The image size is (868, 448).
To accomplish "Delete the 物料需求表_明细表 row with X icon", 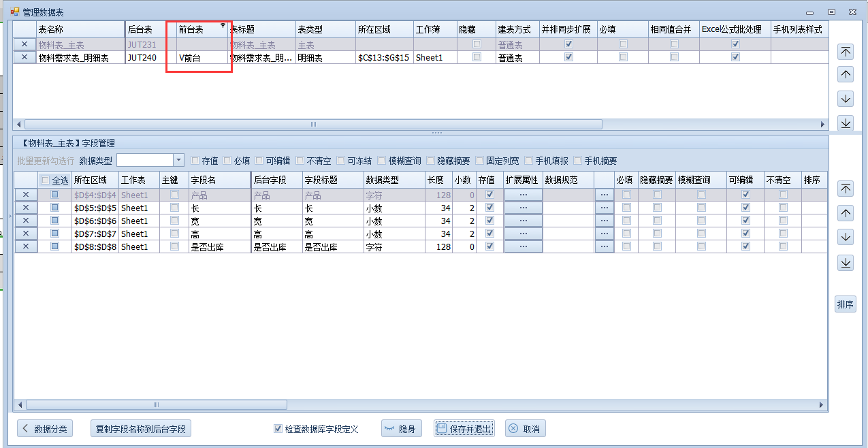I will point(25,58).
